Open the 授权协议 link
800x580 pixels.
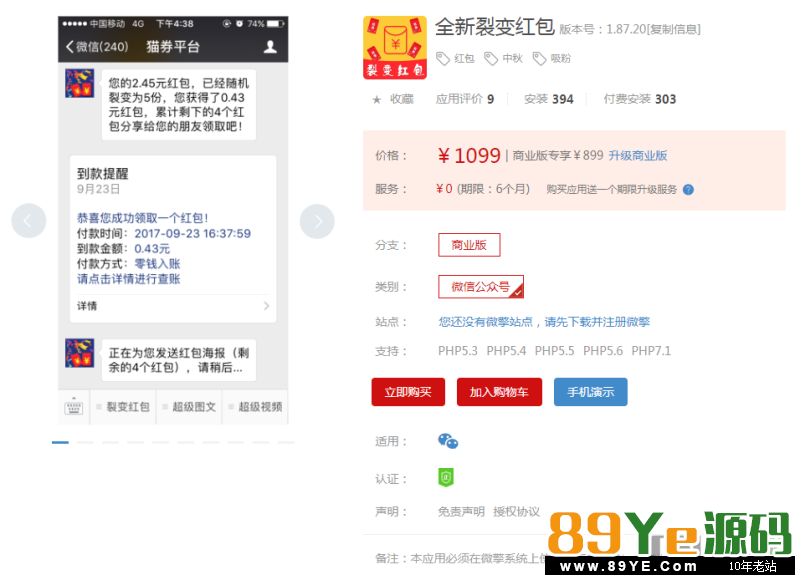tap(516, 512)
